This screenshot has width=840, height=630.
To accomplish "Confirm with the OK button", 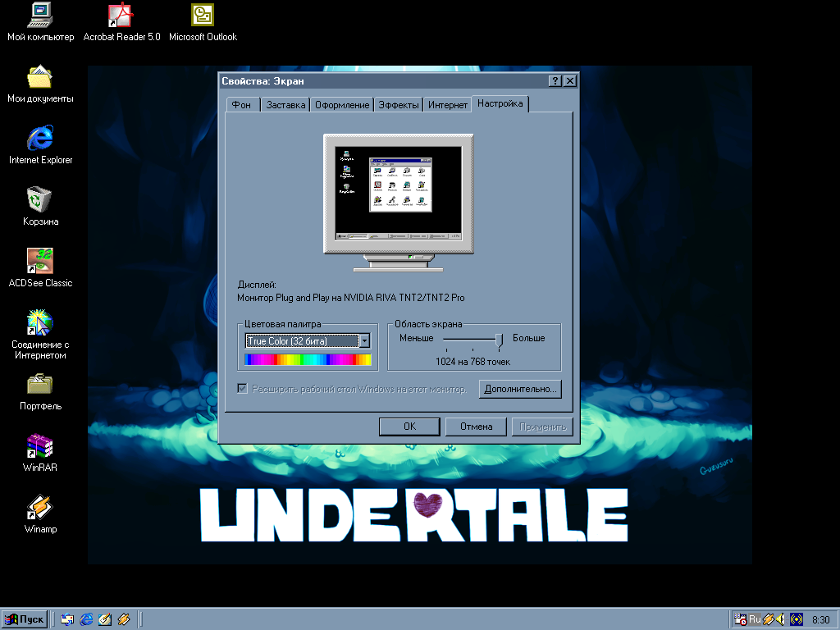I will point(409,427).
